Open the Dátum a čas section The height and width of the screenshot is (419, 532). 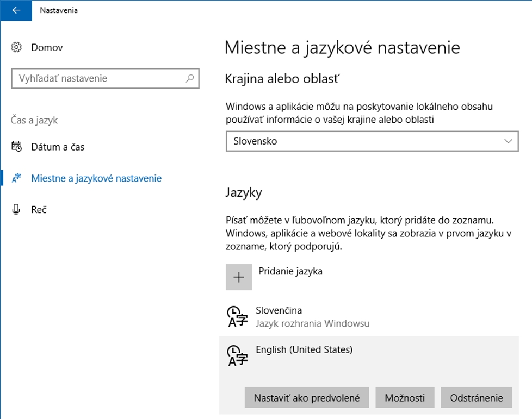pyautogui.click(x=58, y=147)
